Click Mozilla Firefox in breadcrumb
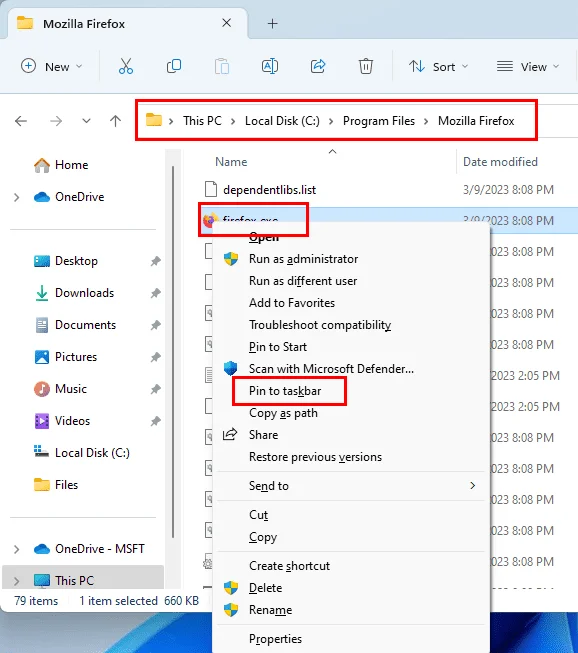 tap(476, 121)
